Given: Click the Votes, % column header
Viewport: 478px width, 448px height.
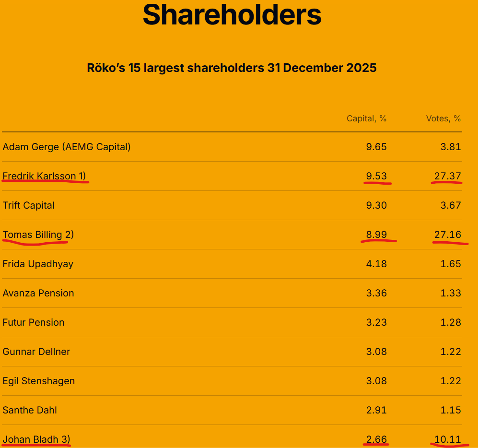Looking at the screenshot, I should click(x=443, y=118).
